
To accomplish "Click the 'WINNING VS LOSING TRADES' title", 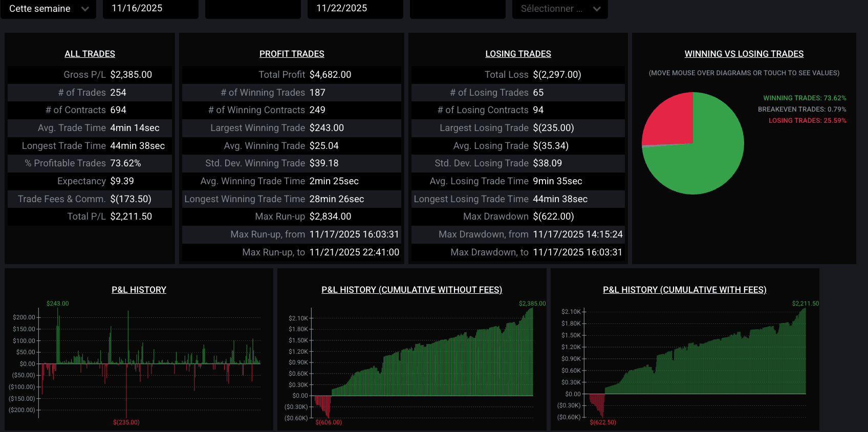I will point(744,54).
